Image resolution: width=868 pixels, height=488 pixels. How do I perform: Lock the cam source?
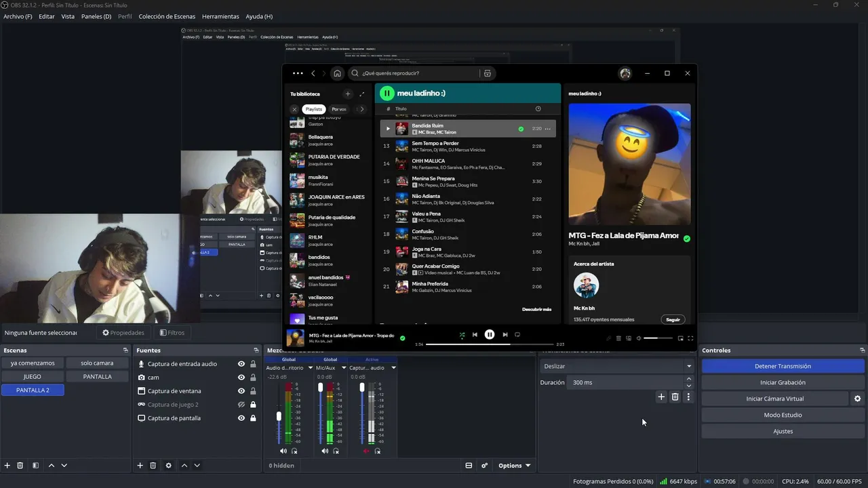pos(253,378)
